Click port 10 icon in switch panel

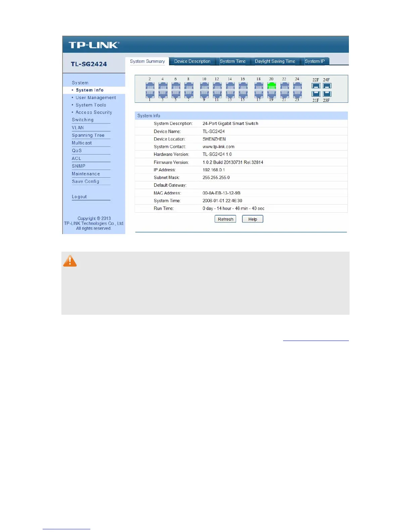[204, 86]
